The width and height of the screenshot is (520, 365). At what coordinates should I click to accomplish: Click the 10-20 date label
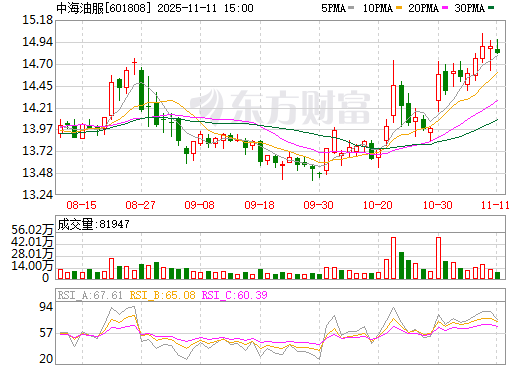[x=378, y=205]
